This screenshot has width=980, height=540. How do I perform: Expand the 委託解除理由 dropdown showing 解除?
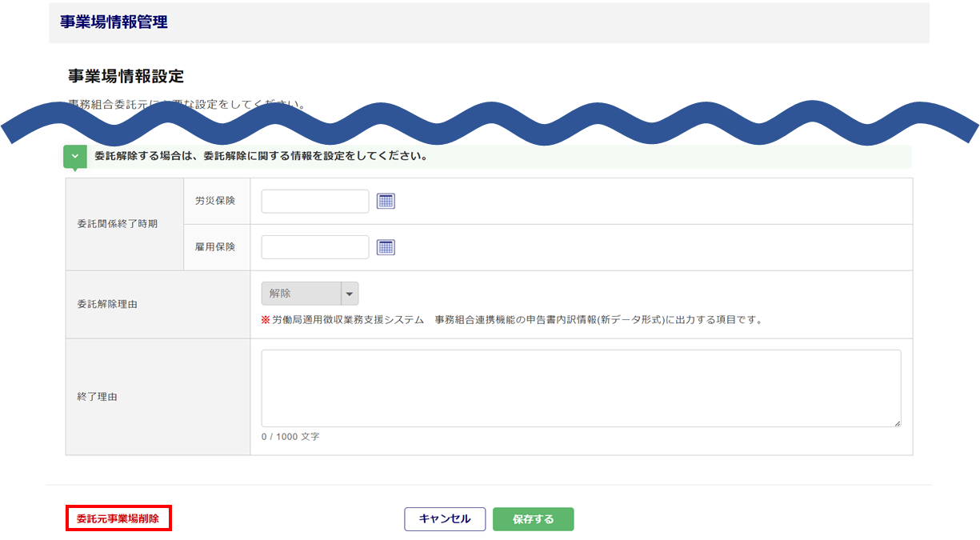click(x=350, y=294)
